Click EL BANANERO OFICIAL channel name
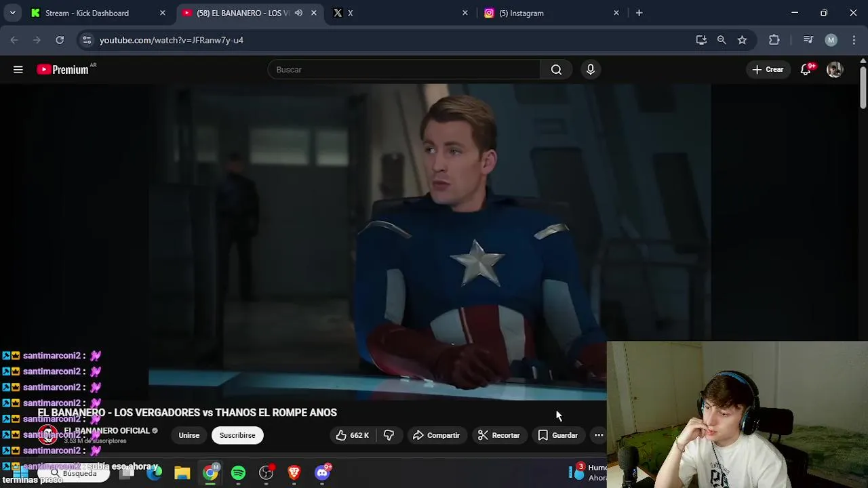Viewport: 868px width, 488px height. click(x=106, y=430)
